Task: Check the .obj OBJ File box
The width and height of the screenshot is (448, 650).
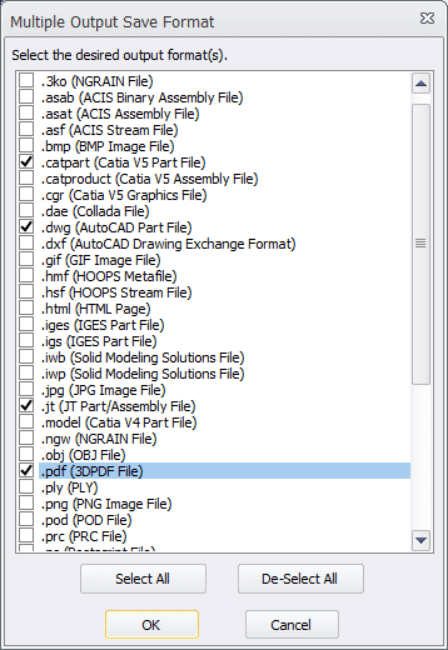Action: (x=27, y=454)
